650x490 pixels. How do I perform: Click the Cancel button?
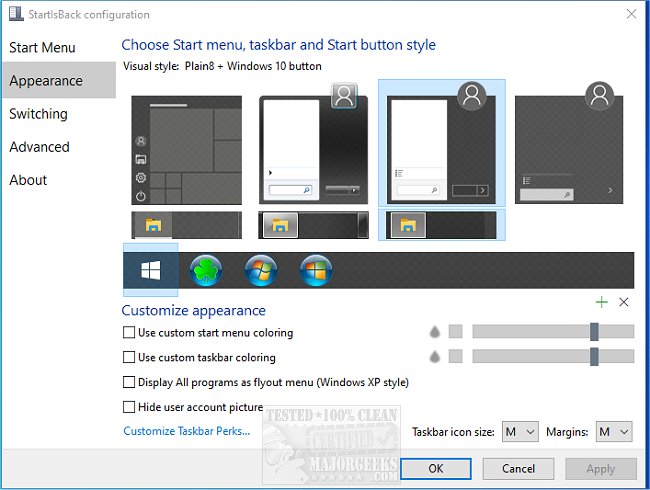pyautogui.click(x=518, y=469)
